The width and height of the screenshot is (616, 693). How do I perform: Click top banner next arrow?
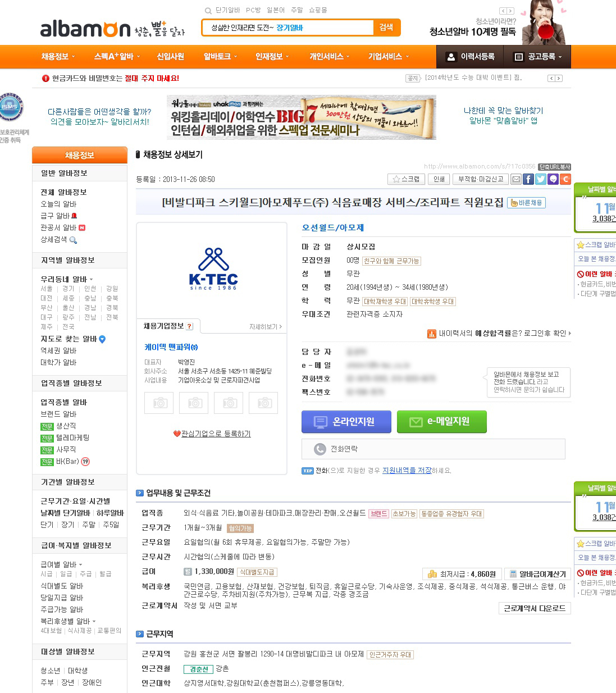510,11
